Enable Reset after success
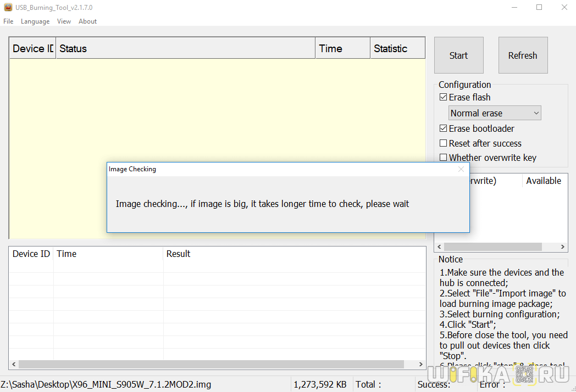The image size is (576, 392). 444,143
